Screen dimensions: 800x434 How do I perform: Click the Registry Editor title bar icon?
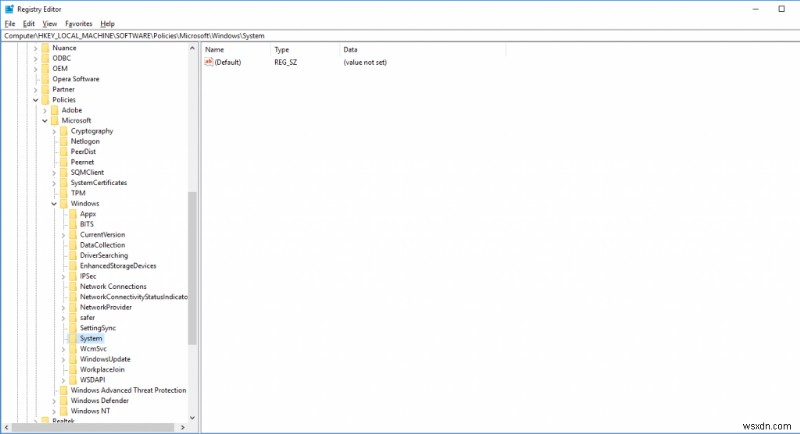tap(9, 9)
